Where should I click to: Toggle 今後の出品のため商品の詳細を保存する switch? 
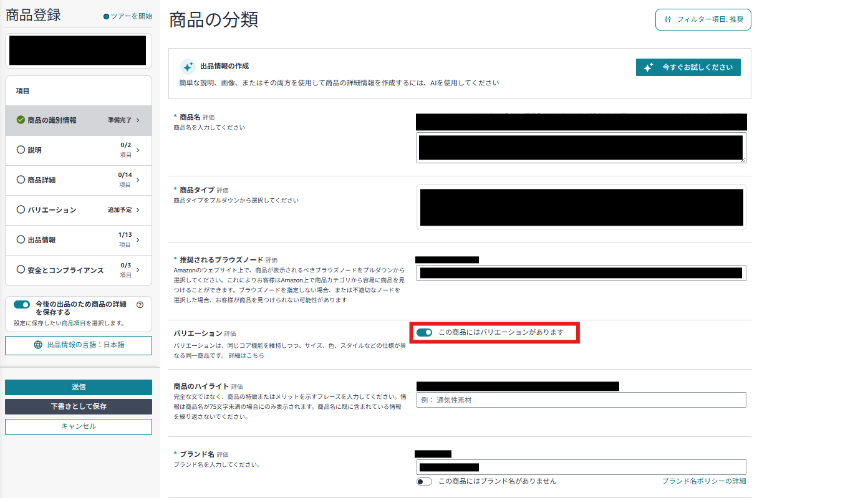[x=22, y=305]
